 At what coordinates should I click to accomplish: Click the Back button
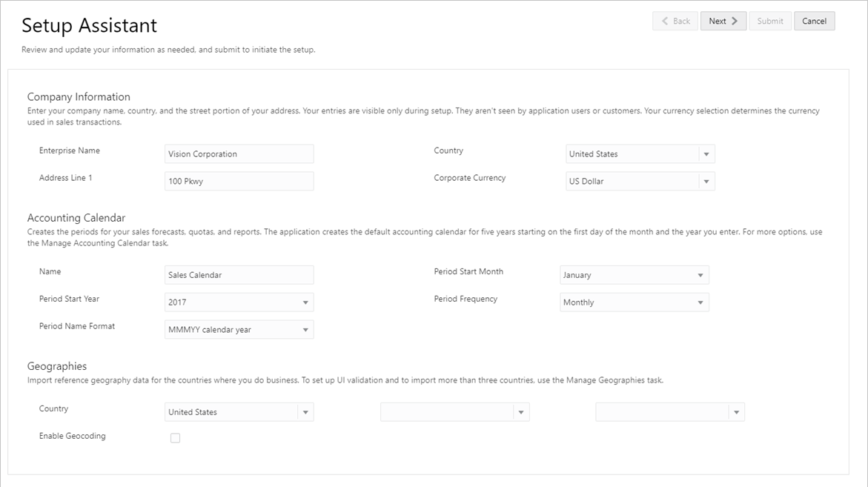(x=675, y=21)
